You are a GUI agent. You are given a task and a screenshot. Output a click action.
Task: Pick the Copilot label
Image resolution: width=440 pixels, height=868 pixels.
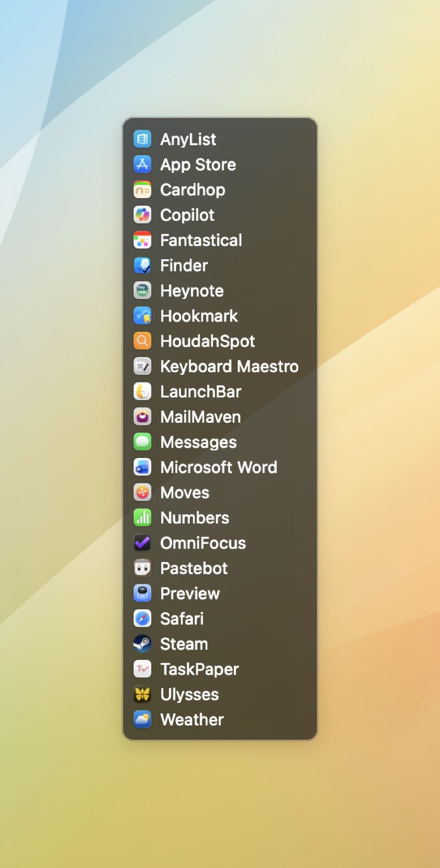click(187, 216)
